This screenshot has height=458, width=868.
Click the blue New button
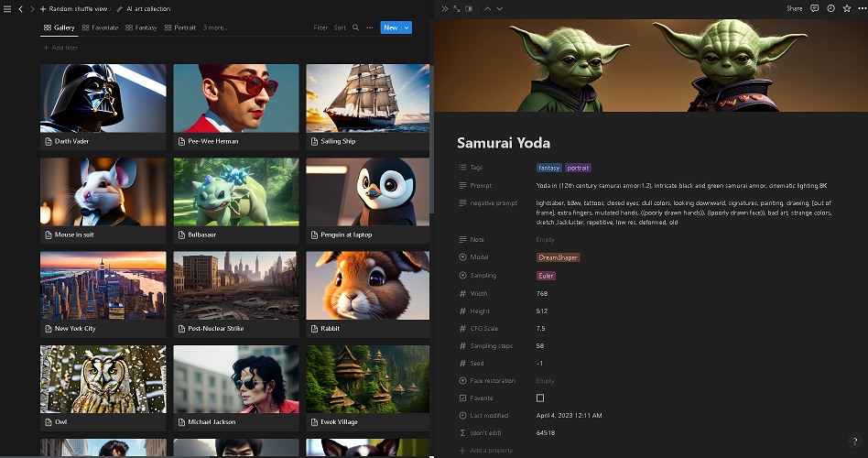391,27
